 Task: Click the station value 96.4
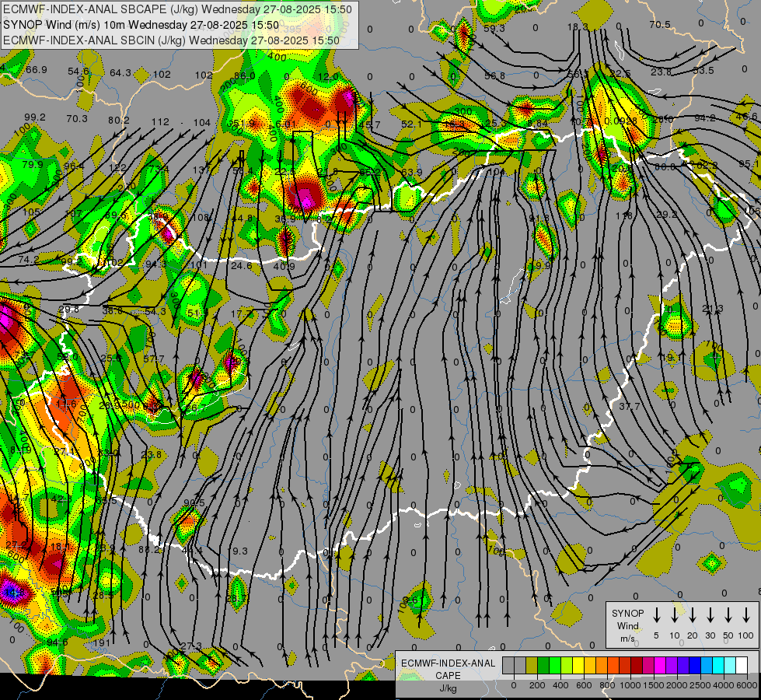[x=74, y=166]
